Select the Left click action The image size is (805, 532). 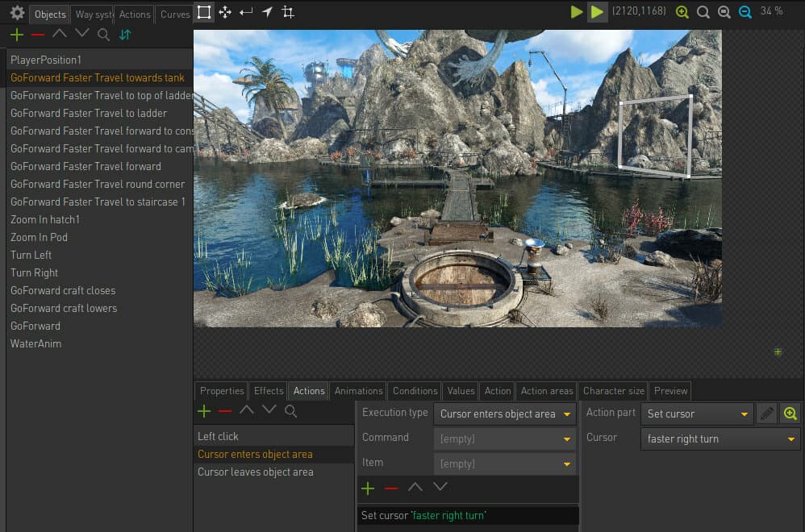click(x=274, y=437)
